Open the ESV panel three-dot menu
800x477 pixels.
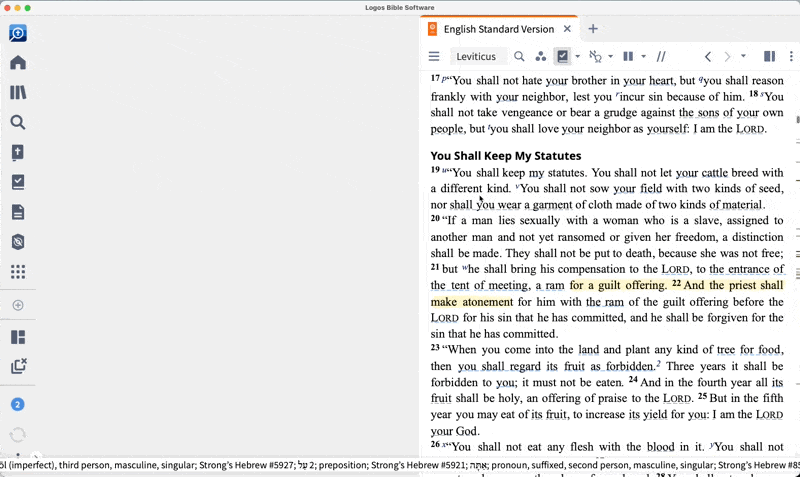[x=791, y=56]
